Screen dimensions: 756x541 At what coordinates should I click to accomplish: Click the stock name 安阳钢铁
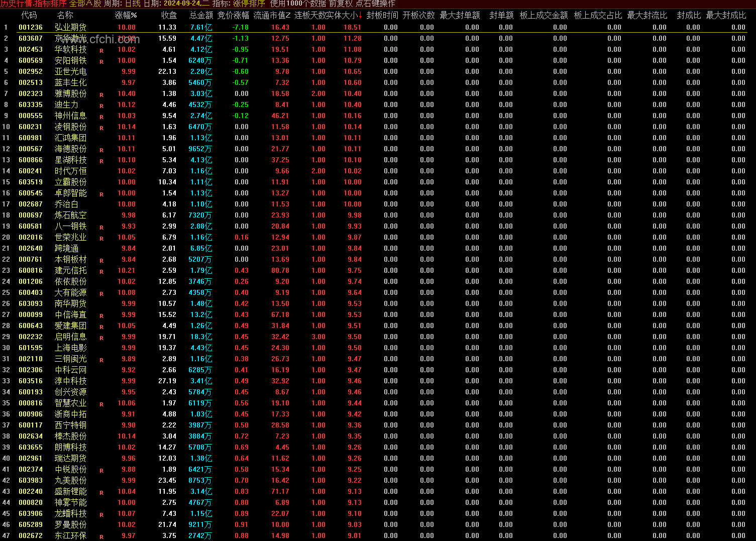pos(71,60)
